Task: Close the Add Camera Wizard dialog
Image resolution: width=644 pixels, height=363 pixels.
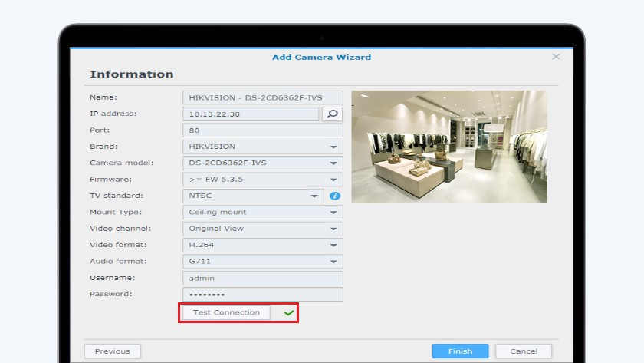Action: [x=557, y=57]
